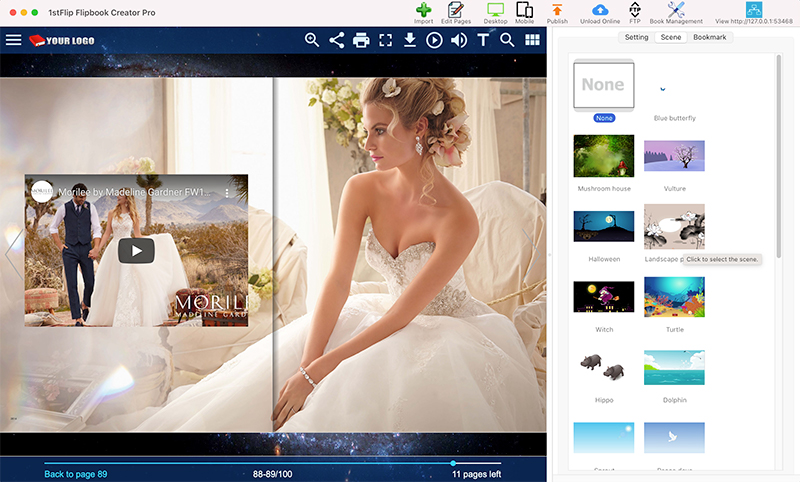This screenshot has width=800, height=482.
Task: Select the Mushroom house scene
Action: pyautogui.click(x=604, y=156)
